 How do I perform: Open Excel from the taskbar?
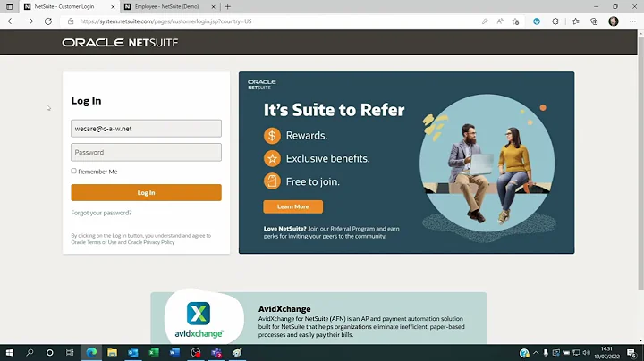pos(154,352)
